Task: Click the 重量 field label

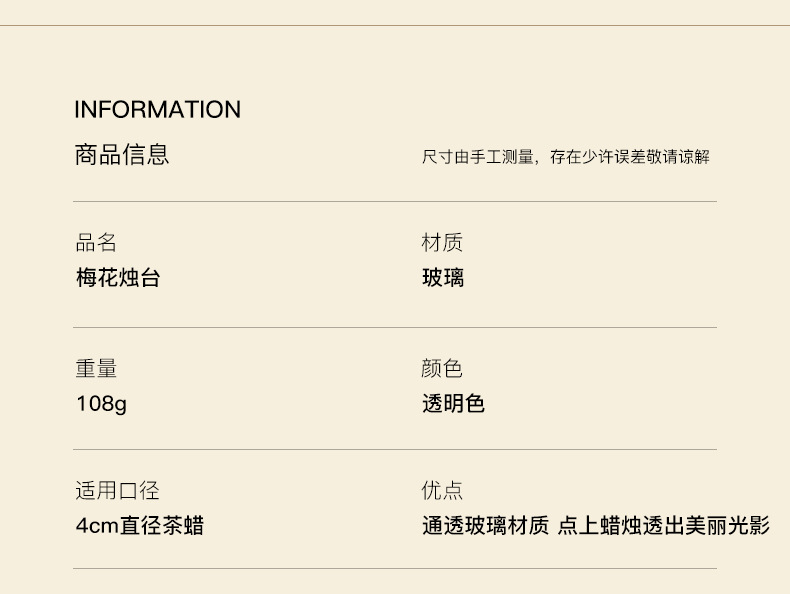Action: [x=96, y=369]
